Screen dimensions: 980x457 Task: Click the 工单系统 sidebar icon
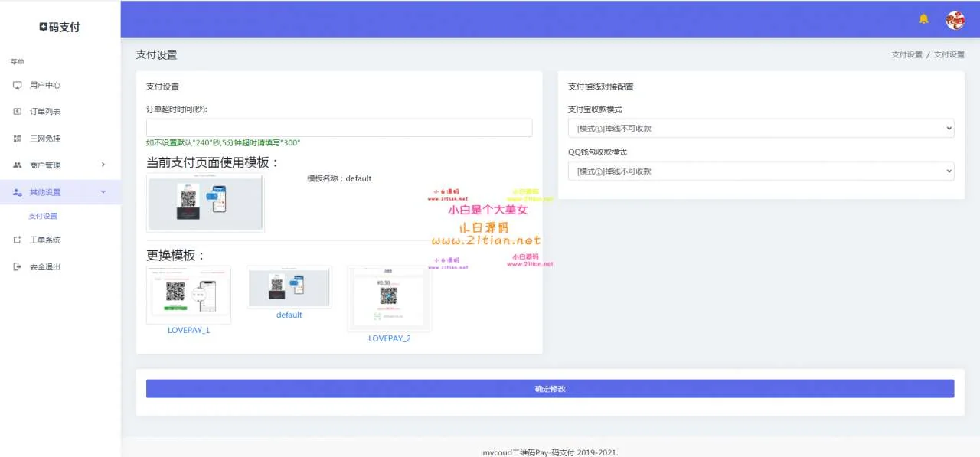[18, 240]
